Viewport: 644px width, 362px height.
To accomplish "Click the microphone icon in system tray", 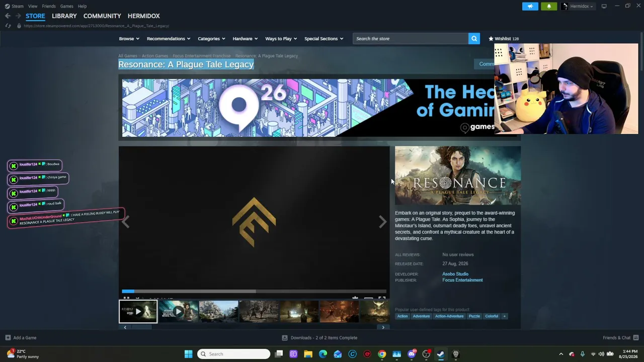I will point(583,354).
